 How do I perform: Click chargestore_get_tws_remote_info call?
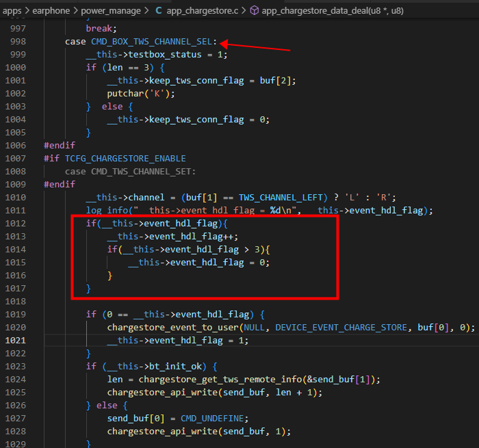point(220,380)
